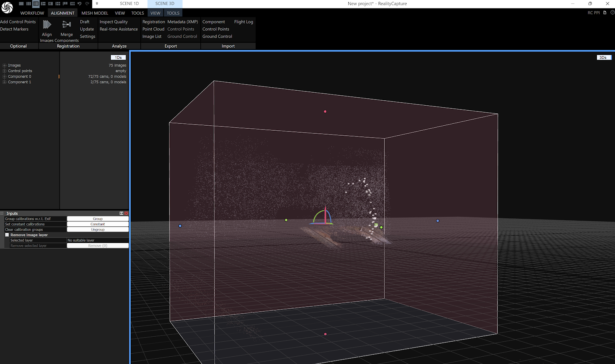
Task: Click the '72/75 cams, 0 models' text
Action: pyautogui.click(x=107, y=76)
